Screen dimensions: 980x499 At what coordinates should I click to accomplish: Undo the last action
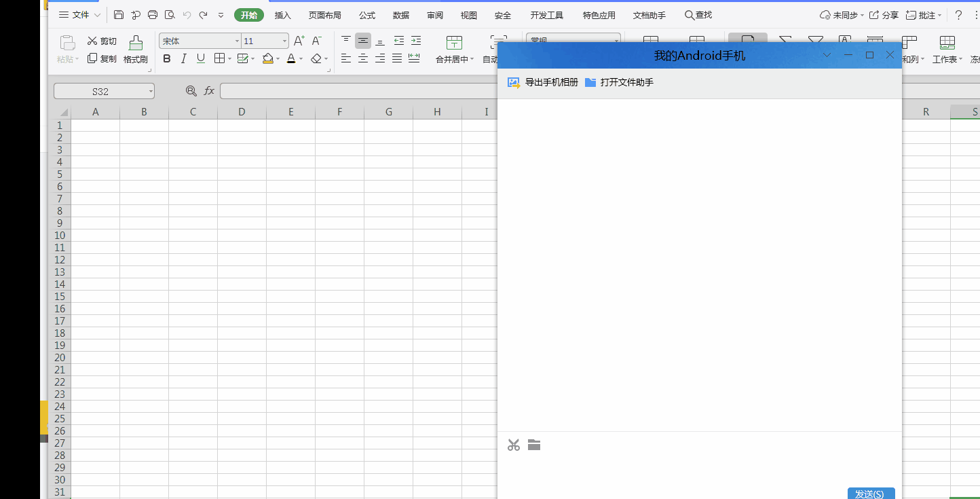coord(187,15)
